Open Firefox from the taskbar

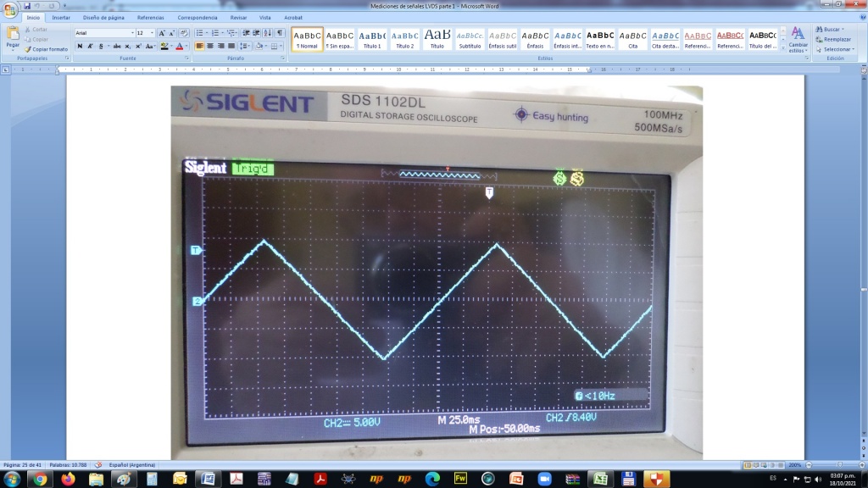[68, 479]
